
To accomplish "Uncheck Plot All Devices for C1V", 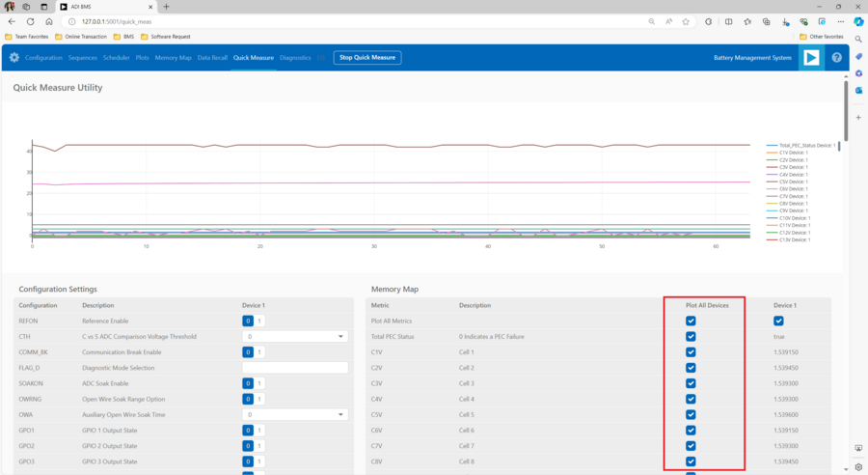I will [x=691, y=352].
